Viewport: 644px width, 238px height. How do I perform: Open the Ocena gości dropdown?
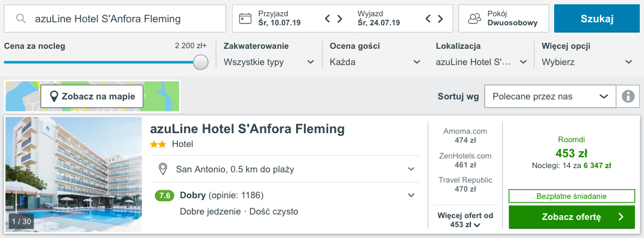point(376,63)
